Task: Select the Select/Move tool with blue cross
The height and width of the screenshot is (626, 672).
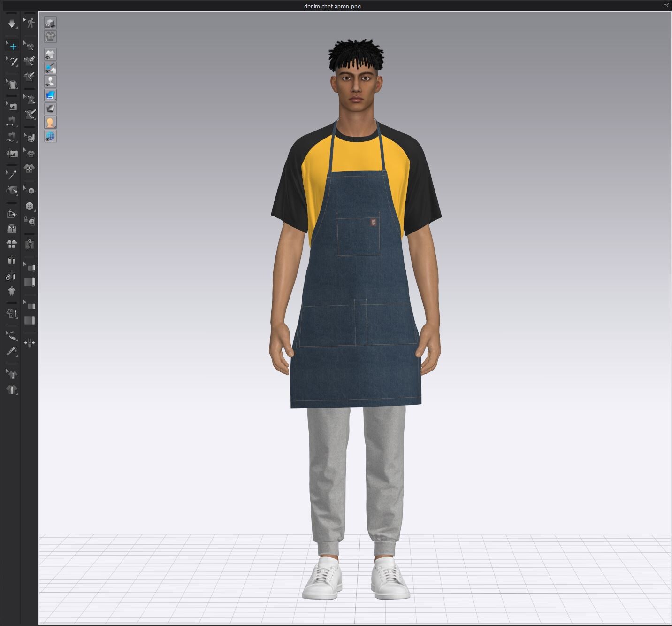Action: pos(12,46)
